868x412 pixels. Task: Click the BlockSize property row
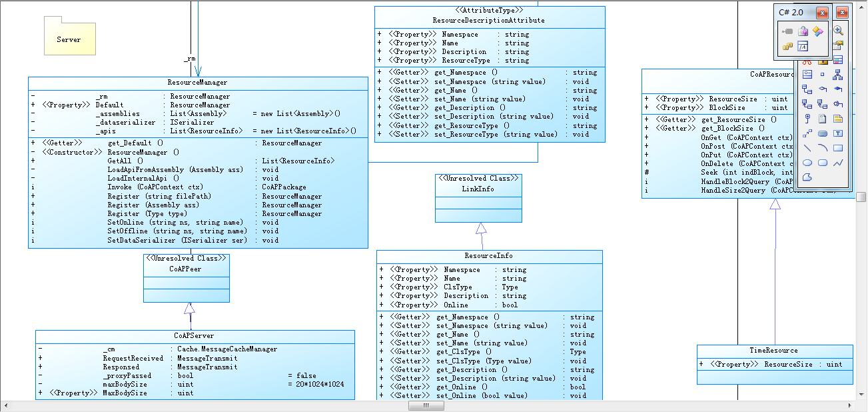pyautogui.click(x=720, y=107)
